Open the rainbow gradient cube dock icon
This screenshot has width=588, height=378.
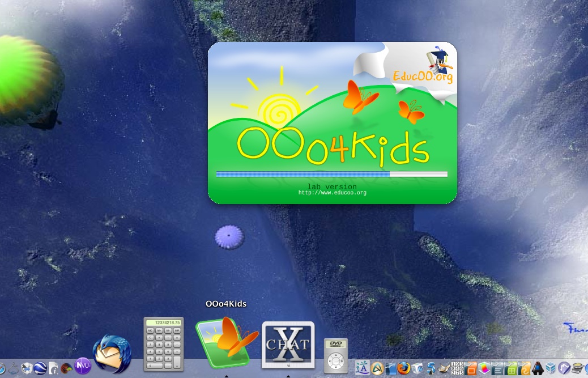point(484,368)
